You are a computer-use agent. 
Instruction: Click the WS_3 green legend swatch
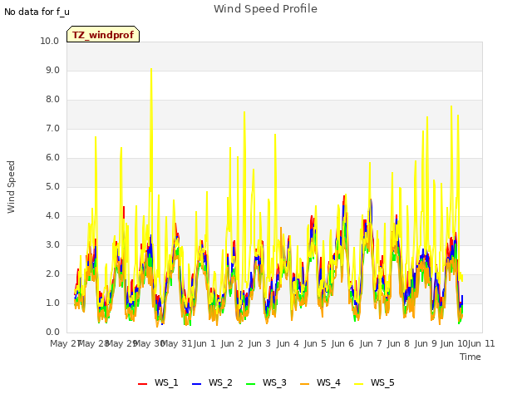click(250, 384)
